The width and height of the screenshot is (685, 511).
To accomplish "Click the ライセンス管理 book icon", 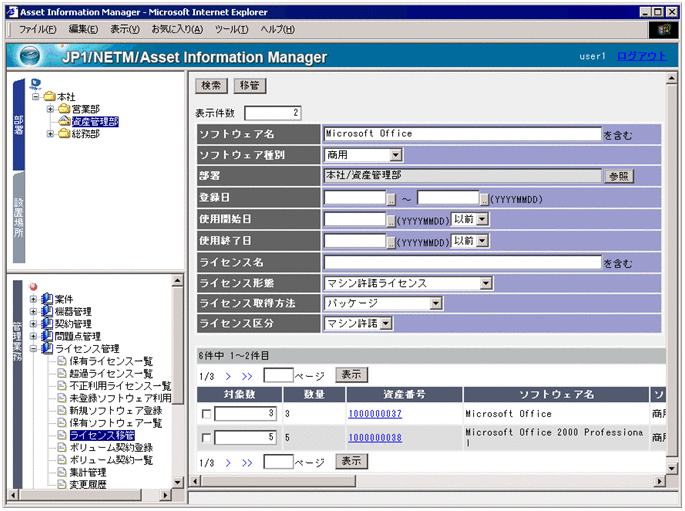I will coord(47,349).
